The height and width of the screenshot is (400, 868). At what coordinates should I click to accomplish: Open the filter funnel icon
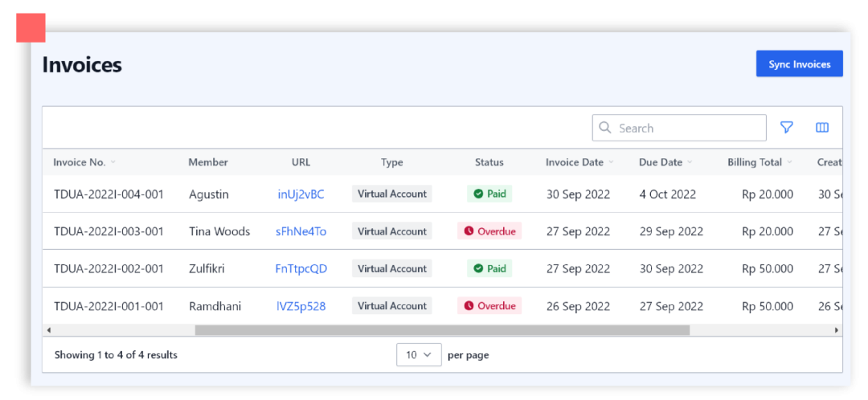point(786,128)
